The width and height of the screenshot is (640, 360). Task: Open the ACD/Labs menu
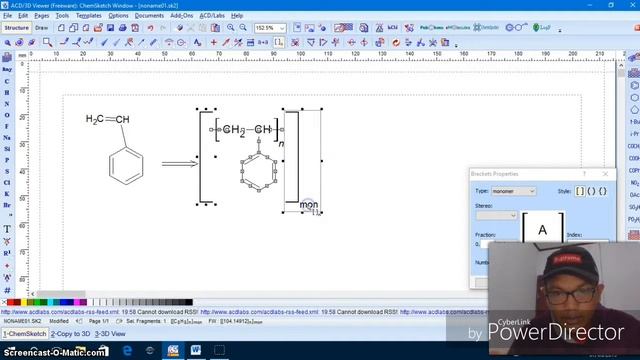point(212,16)
